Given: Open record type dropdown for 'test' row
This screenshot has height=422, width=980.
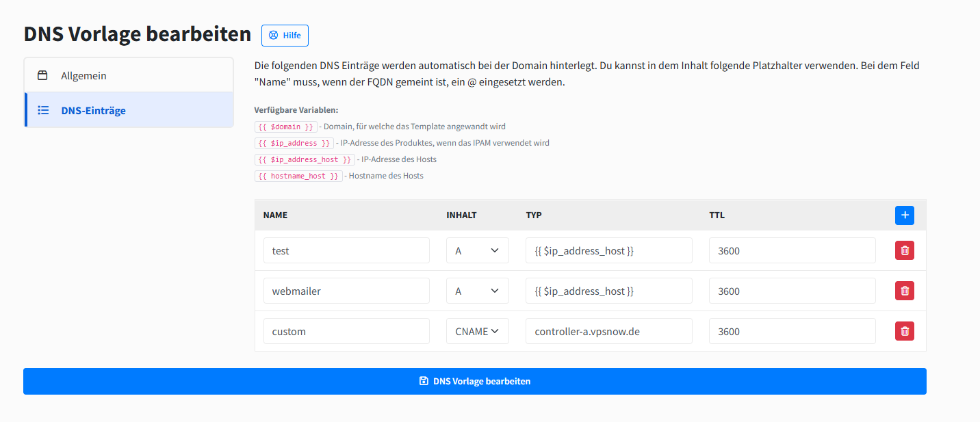Looking at the screenshot, I should pyautogui.click(x=477, y=250).
